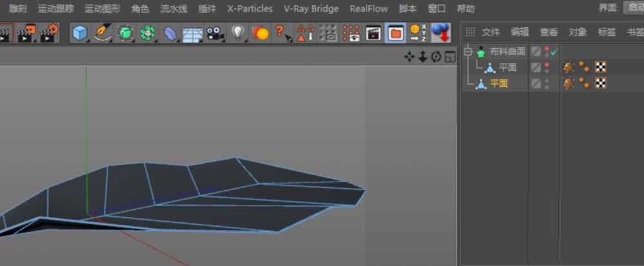The width and height of the screenshot is (644, 266).
Task: Open render settings clapperboard with gear
Action: click(47, 32)
